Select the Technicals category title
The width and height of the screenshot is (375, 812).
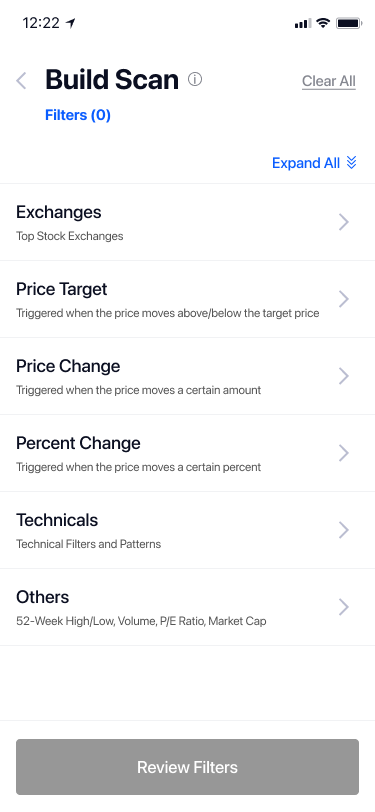click(57, 520)
